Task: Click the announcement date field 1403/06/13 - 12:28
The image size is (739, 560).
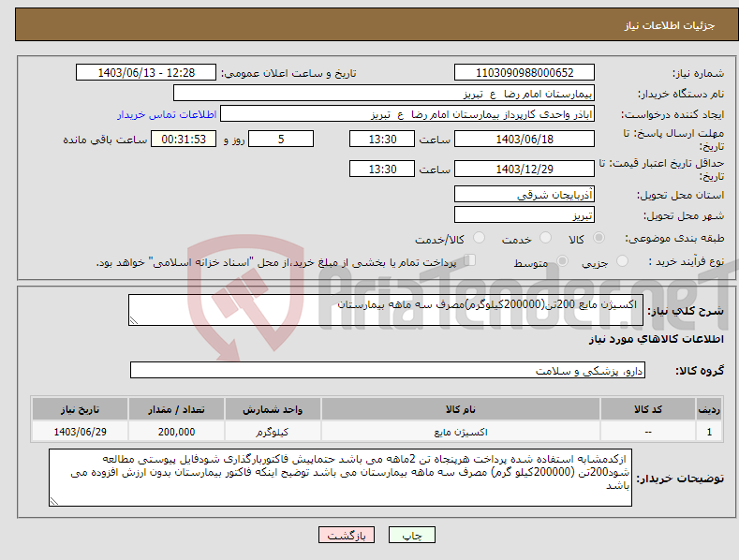Action: [x=146, y=73]
